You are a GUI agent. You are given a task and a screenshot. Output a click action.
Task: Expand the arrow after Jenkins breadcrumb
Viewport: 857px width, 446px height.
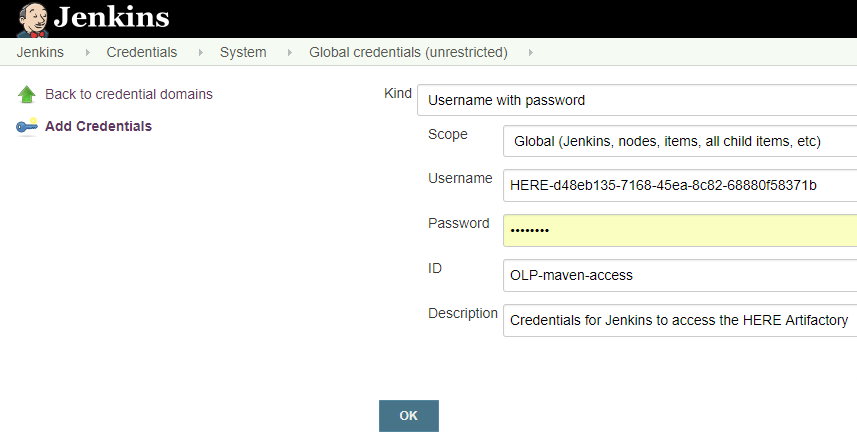[x=86, y=52]
